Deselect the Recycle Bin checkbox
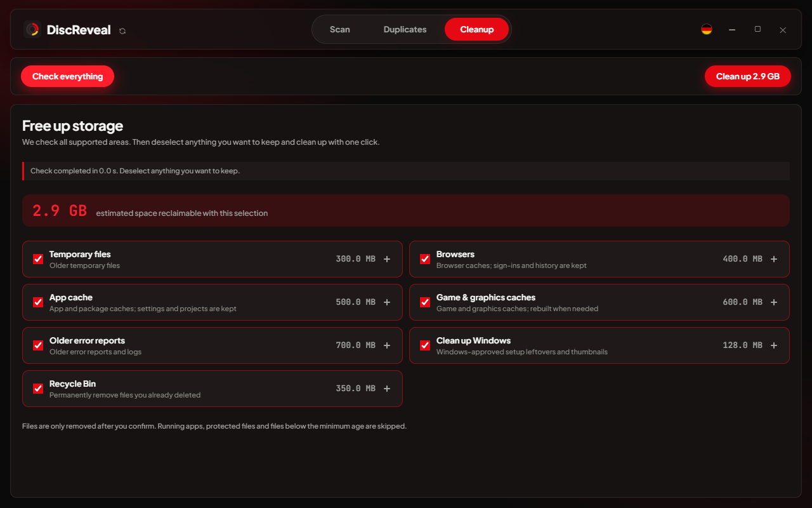This screenshot has width=812, height=508. tap(38, 389)
